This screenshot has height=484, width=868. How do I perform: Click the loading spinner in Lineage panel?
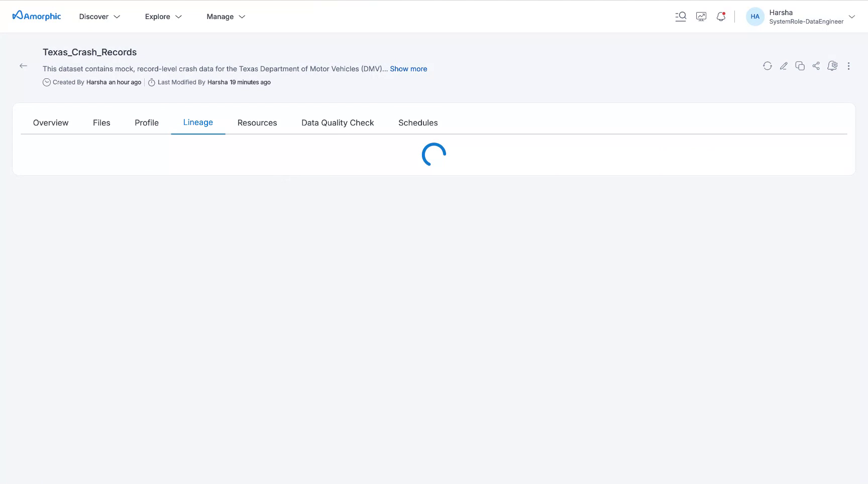tap(433, 155)
